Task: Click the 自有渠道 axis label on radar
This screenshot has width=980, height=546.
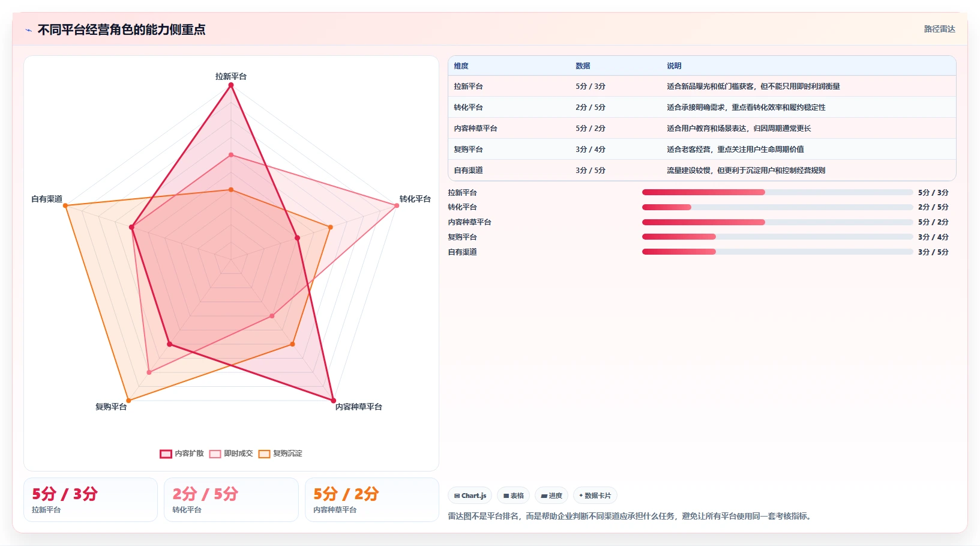Action: [x=47, y=199]
